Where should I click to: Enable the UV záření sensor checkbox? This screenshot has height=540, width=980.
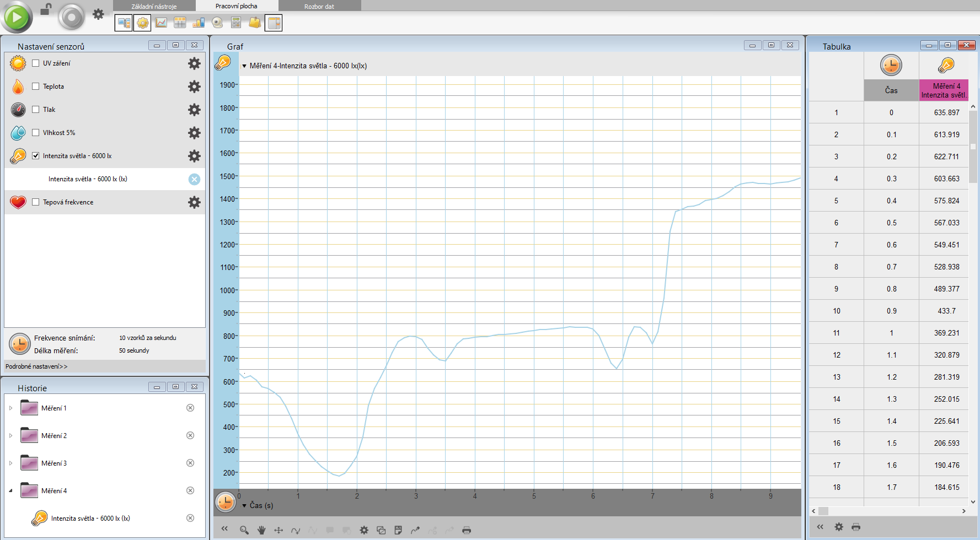tap(36, 63)
